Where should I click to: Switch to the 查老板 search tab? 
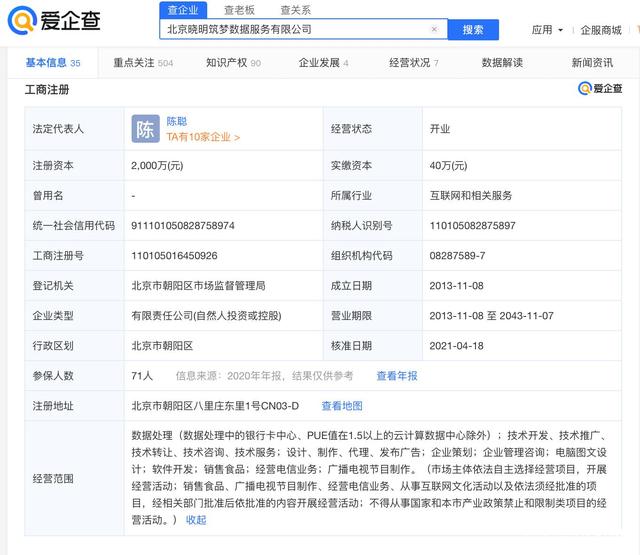[239, 10]
